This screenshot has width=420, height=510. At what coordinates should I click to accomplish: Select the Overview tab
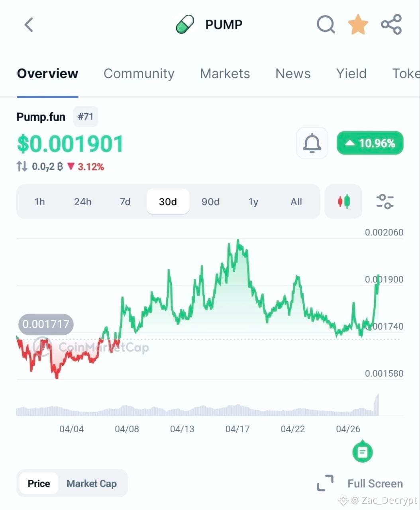tap(47, 73)
